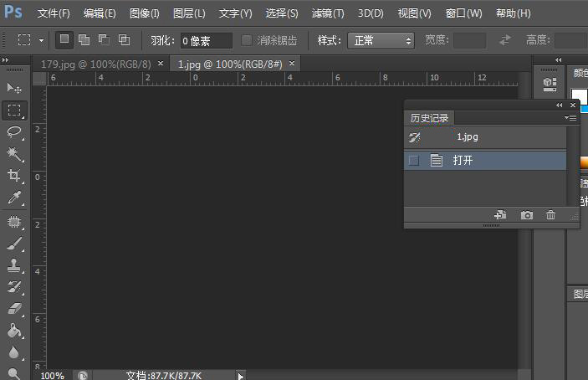Enable the 消除锯齿 anti-alias checkbox
This screenshot has width=588, height=380.
pos(247,40)
